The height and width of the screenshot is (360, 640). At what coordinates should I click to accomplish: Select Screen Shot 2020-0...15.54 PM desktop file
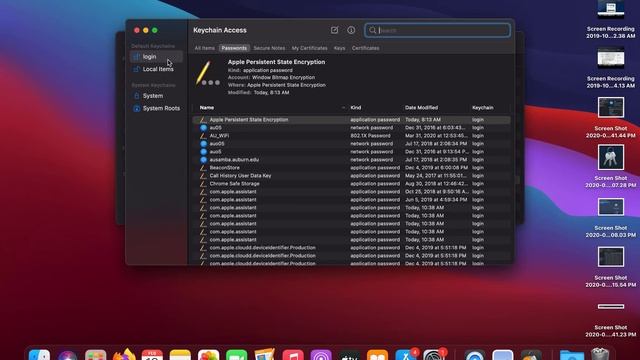tap(611, 267)
